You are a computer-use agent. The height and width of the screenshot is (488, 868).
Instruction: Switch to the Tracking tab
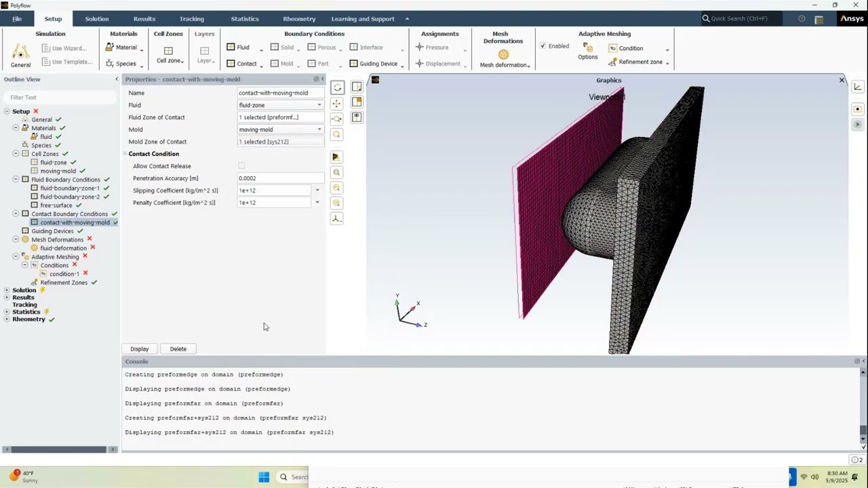click(x=192, y=18)
